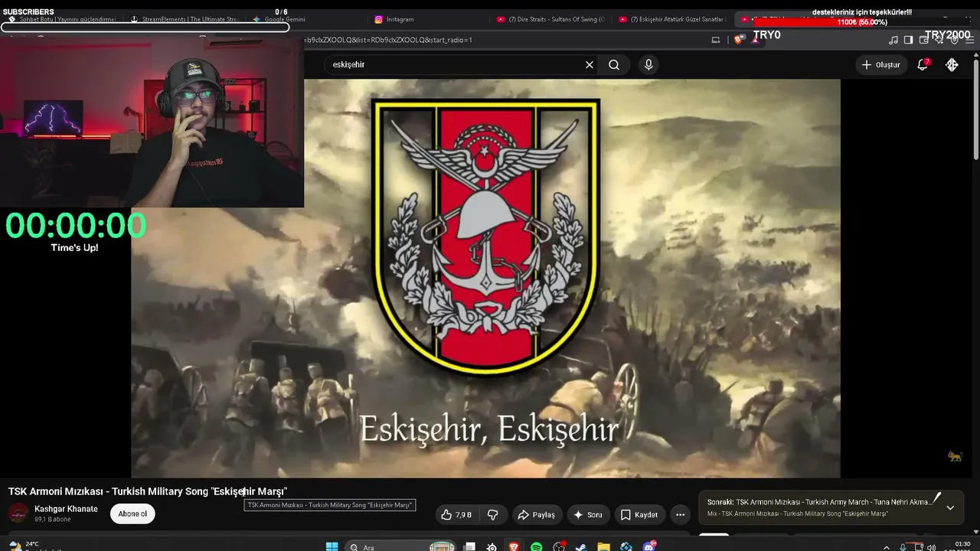Click the video title 'TSK Armoni Mızıkası - Turkish Military Song'

point(148,491)
